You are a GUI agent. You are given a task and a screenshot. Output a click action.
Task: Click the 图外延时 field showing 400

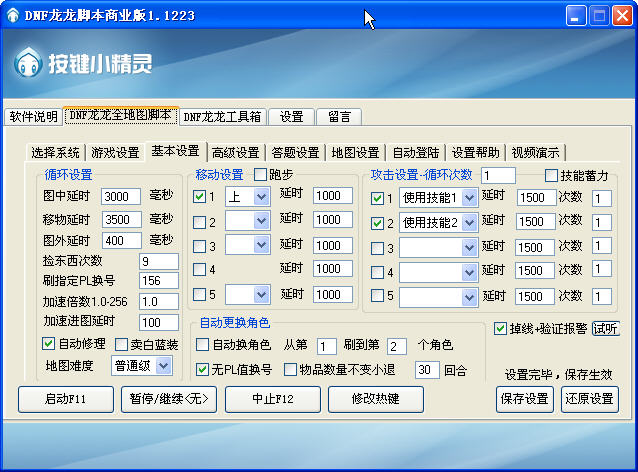[x=121, y=240]
